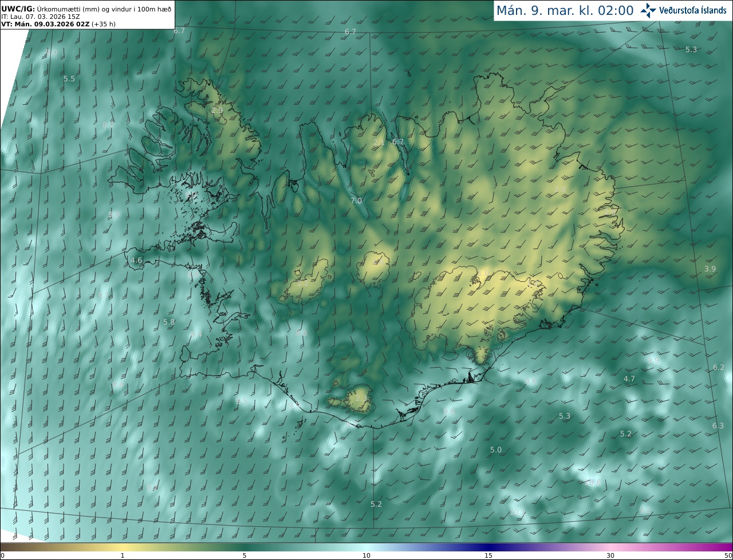Click the 4.7 value label
The width and height of the screenshot is (733, 560).
(x=629, y=379)
